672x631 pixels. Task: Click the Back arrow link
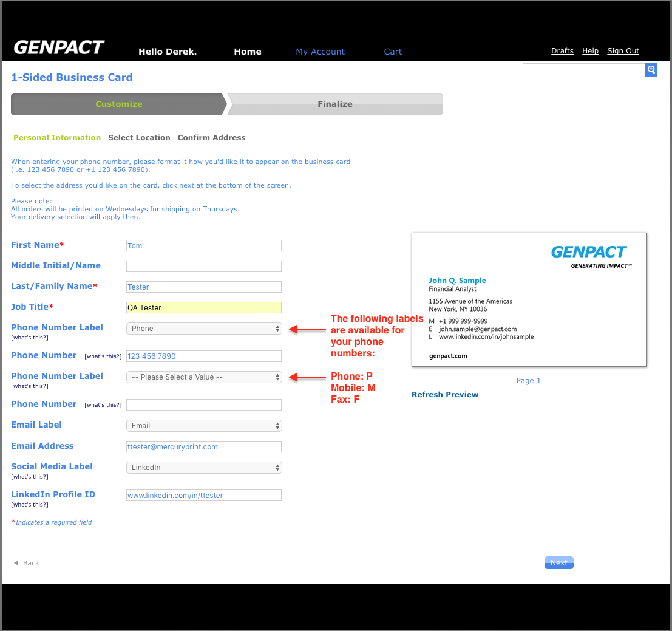(x=26, y=563)
